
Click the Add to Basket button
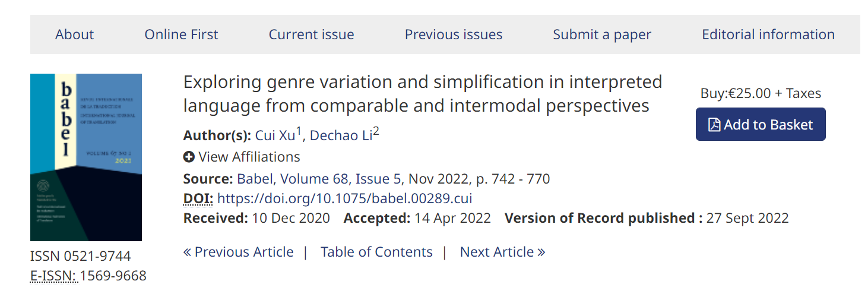(x=760, y=124)
